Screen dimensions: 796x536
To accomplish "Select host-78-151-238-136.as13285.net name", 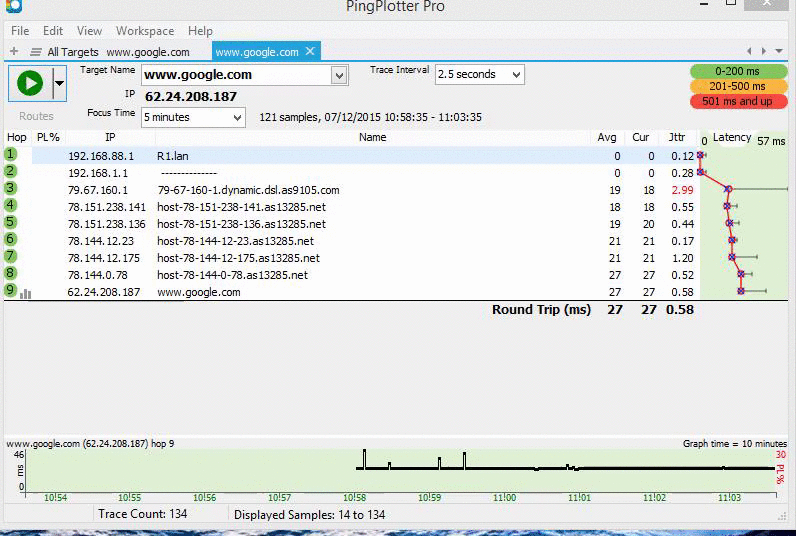I will tap(242, 224).
